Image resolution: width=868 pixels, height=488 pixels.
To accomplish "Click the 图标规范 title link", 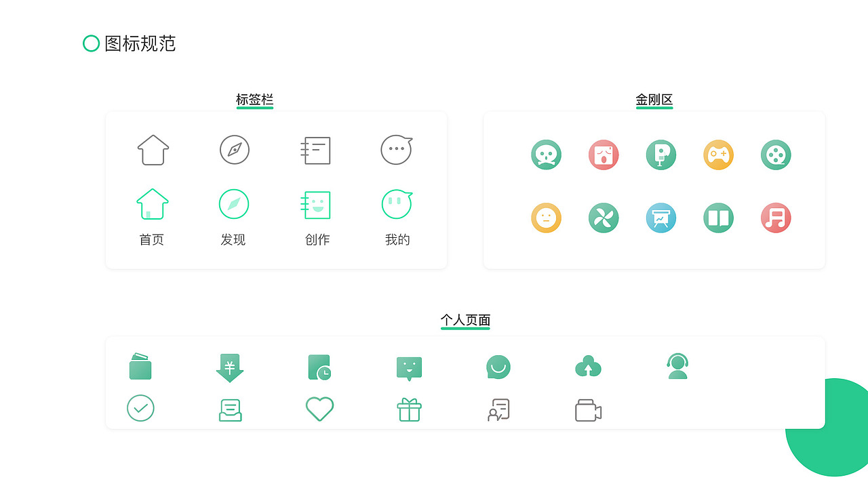I will (139, 43).
